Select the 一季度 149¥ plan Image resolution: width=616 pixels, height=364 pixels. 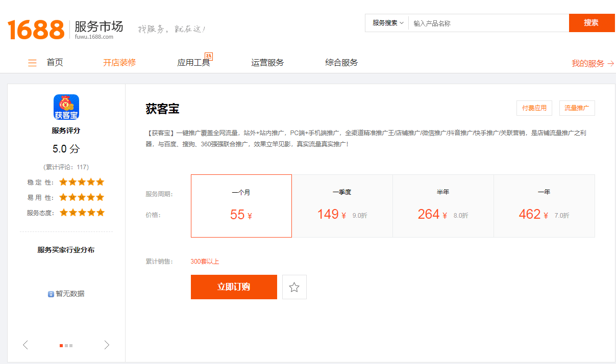coord(342,206)
